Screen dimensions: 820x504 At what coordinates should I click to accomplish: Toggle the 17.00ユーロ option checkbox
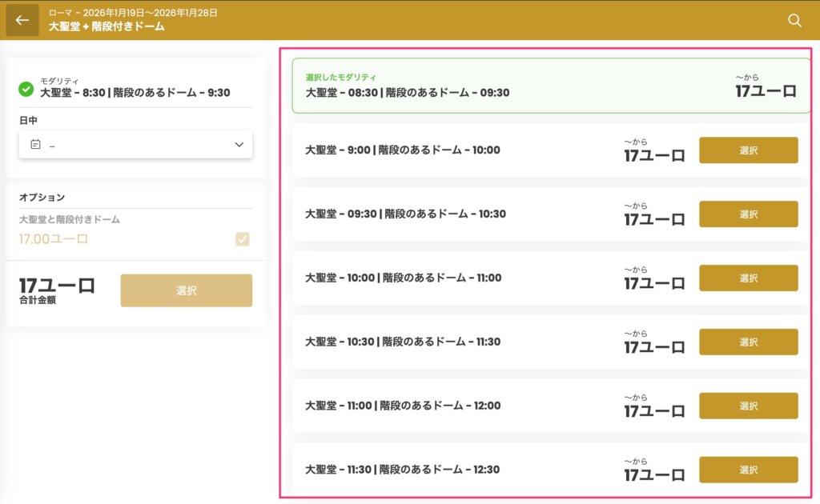242,239
